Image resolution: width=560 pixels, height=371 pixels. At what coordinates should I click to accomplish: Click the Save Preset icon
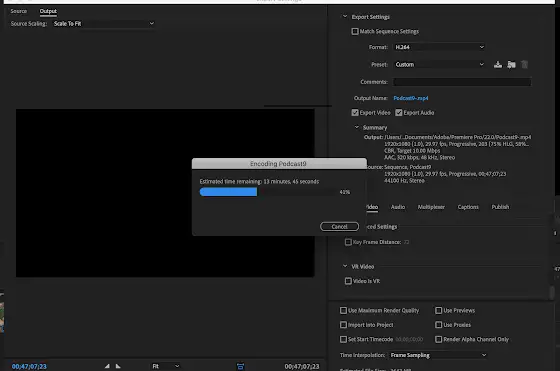tap(498, 65)
